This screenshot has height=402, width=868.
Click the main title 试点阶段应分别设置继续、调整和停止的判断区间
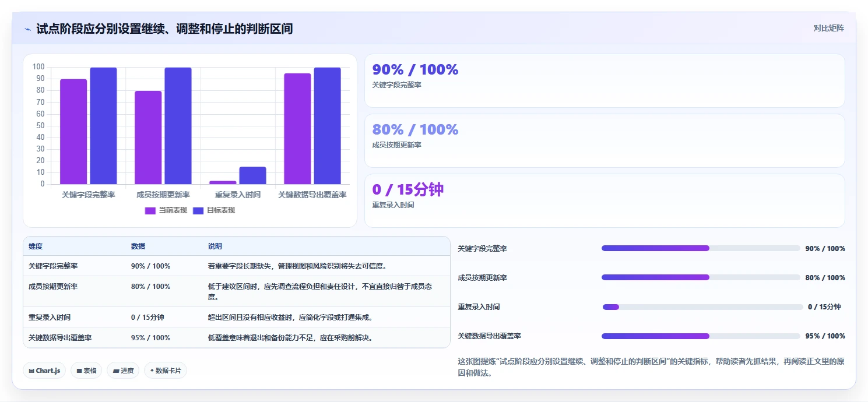164,29
